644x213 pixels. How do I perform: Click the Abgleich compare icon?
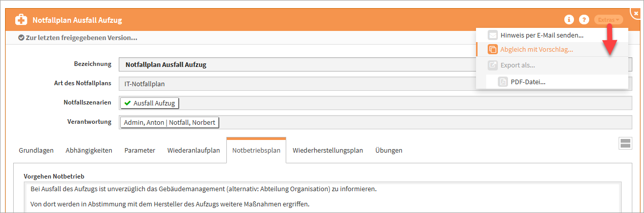click(493, 50)
